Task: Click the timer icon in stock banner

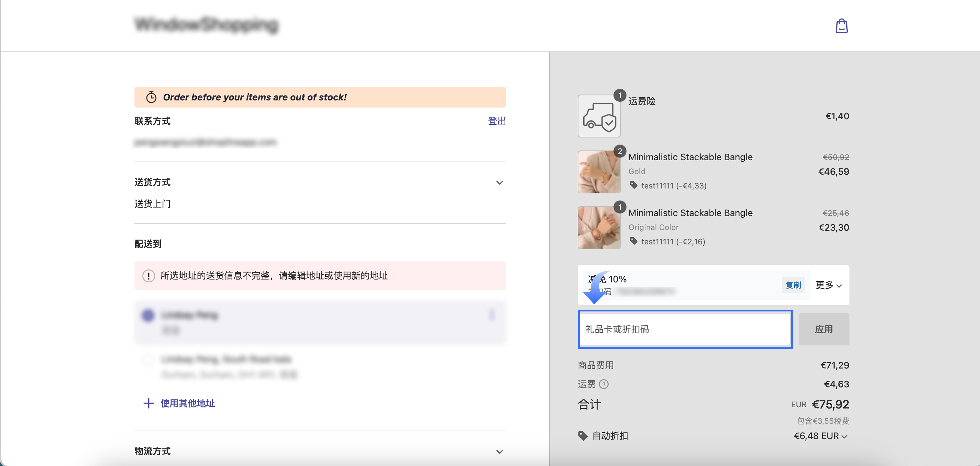Action: tap(151, 97)
